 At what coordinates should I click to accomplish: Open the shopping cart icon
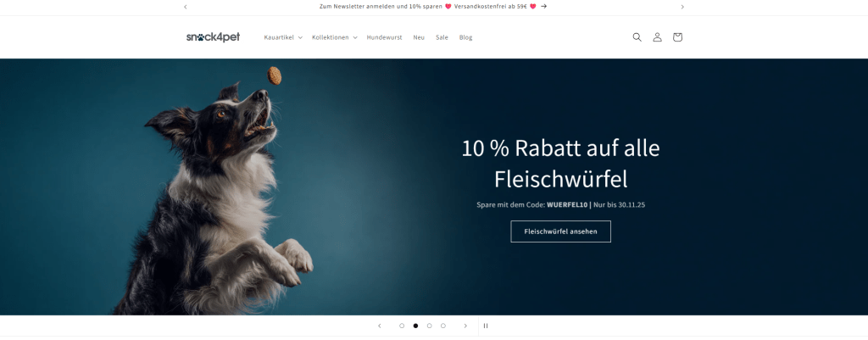coord(677,37)
